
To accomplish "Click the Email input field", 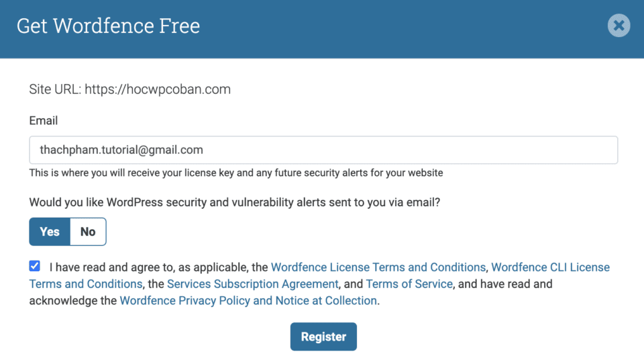I will tap(323, 150).
